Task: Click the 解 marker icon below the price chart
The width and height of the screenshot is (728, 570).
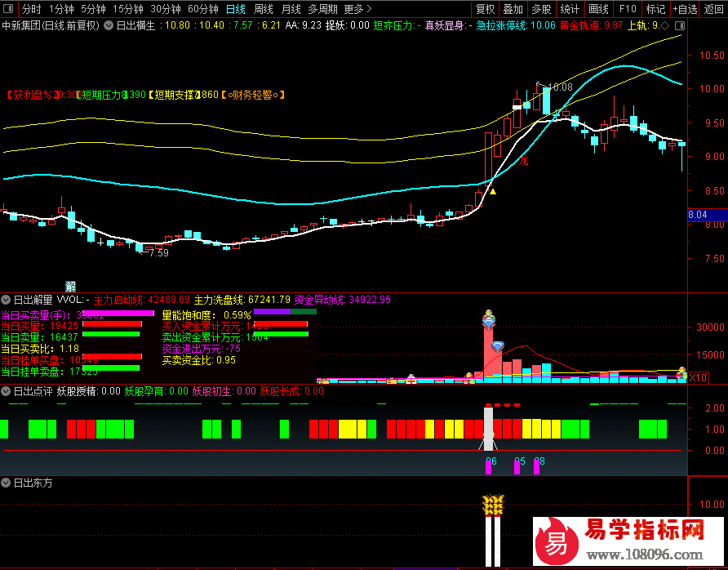Action: (x=71, y=285)
